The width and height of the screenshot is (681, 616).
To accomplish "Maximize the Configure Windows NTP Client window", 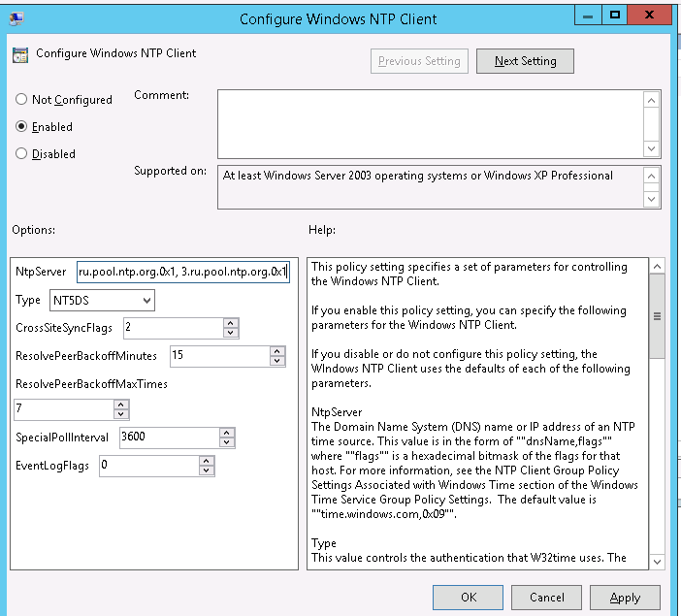I will pyautogui.click(x=615, y=16).
